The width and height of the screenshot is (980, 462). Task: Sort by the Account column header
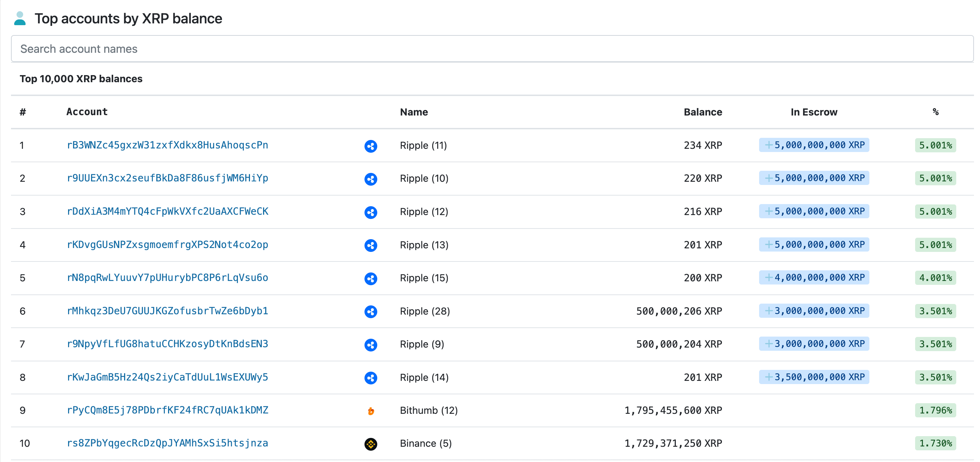(87, 111)
